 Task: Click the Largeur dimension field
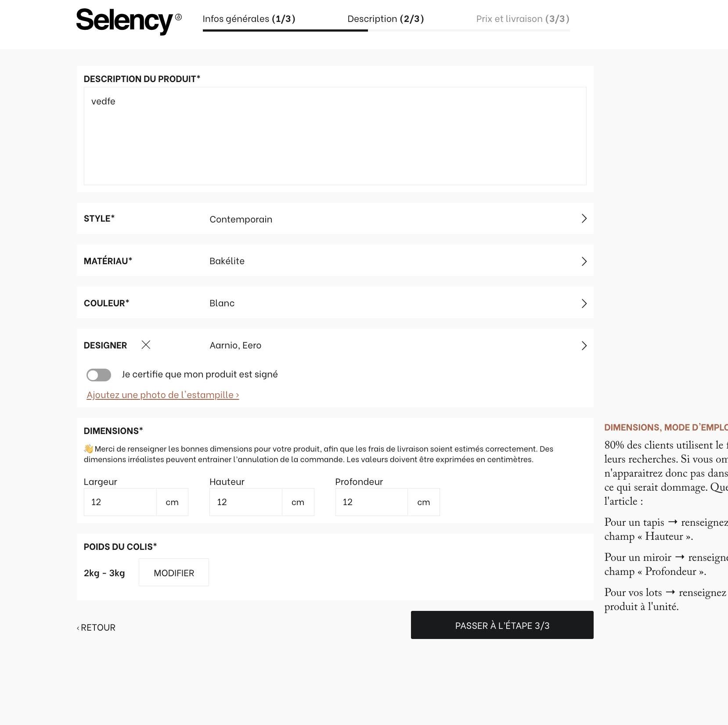120,502
